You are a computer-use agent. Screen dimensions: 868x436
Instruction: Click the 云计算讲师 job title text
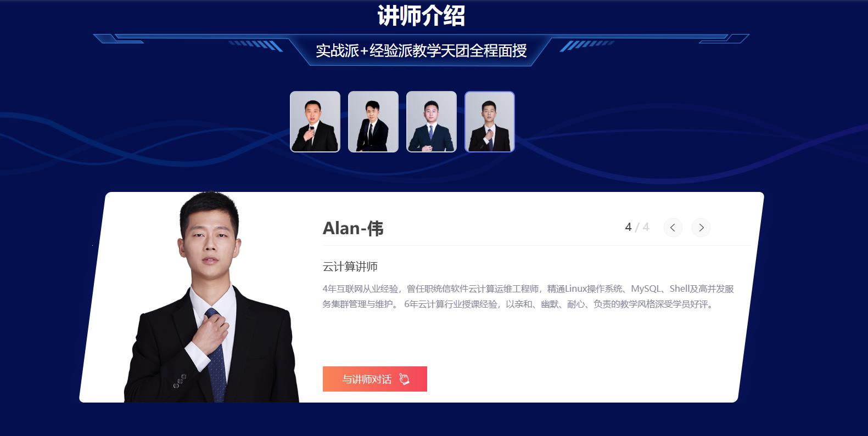[x=350, y=267]
